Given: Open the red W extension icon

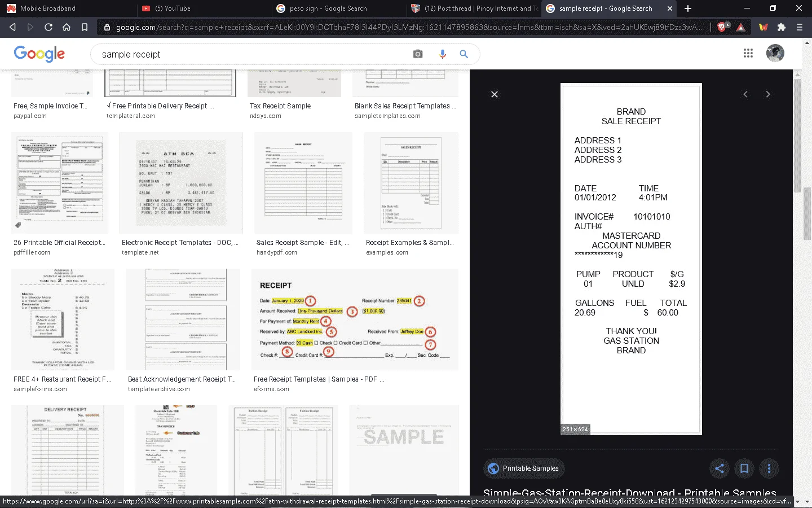Looking at the screenshot, I should (x=764, y=27).
